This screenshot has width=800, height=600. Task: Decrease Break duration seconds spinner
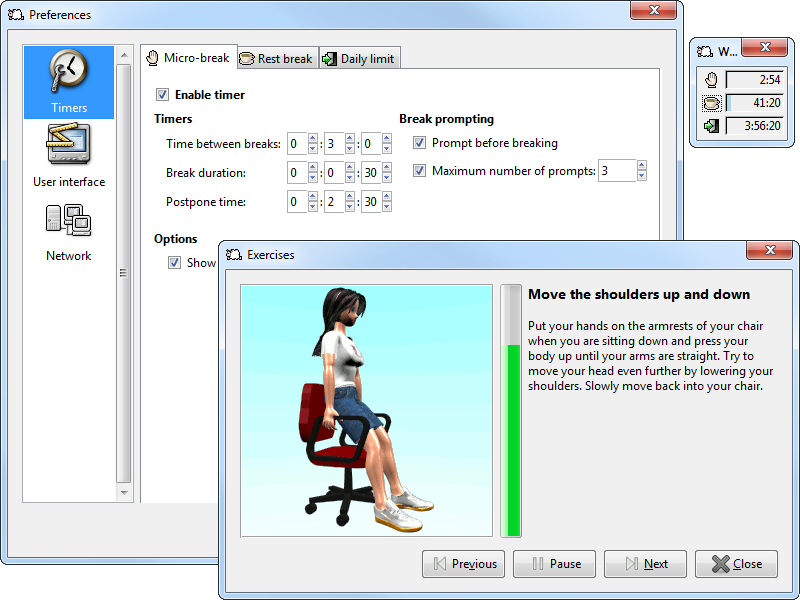coord(386,178)
